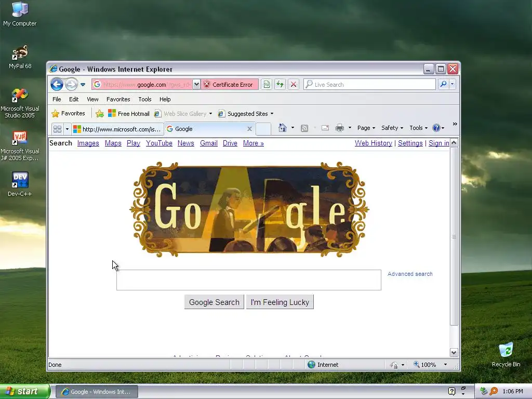This screenshot has width=532, height=399.
Task: Open the Web History link
Action: click(x=374, y=143)
